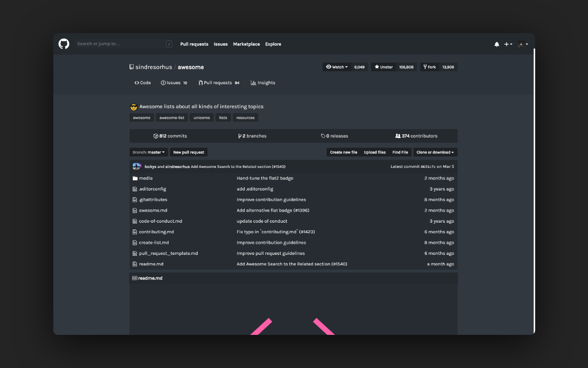Open the lockys author link in the commit bar

pos(150,167)
